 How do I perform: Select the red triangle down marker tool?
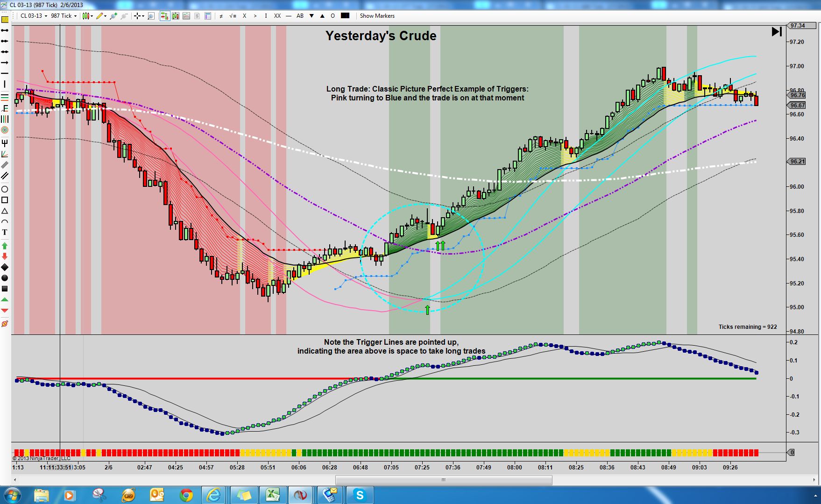tap(5, 311)
